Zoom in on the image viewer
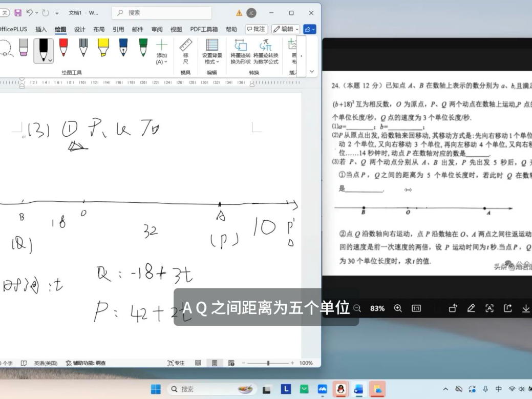The image size is (532, 399). 398,308
